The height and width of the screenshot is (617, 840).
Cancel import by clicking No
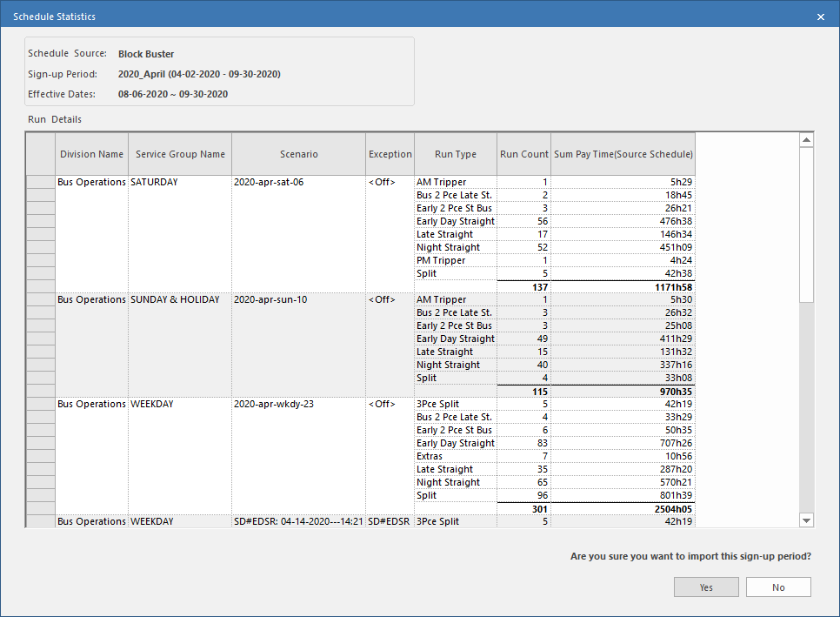[778, 587]
